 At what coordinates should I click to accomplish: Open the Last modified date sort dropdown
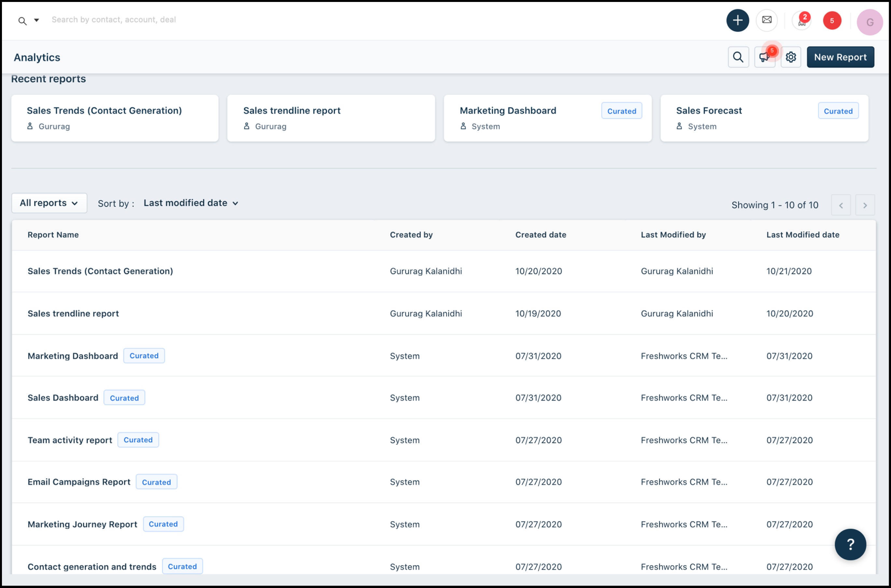pos(191,203)
